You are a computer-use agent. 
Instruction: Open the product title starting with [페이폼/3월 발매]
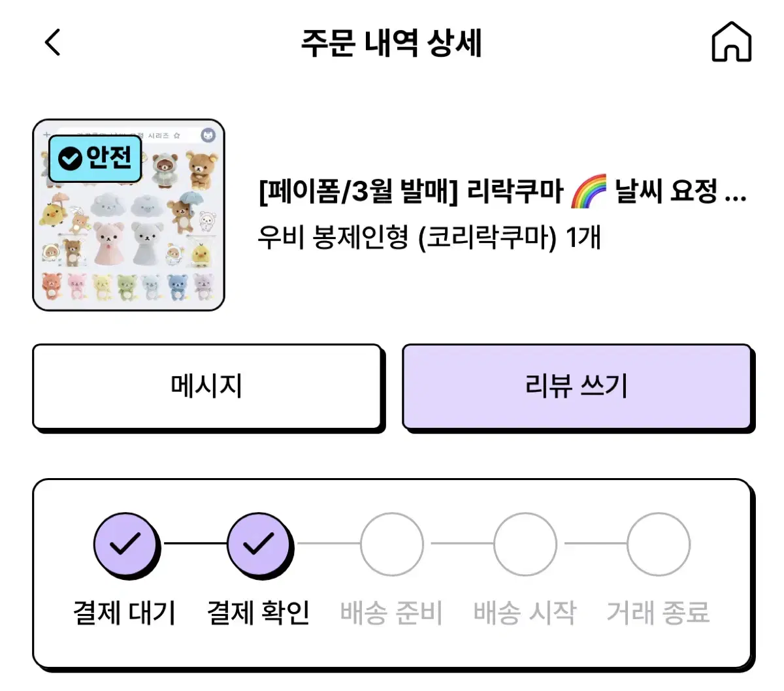click(503, 191)
